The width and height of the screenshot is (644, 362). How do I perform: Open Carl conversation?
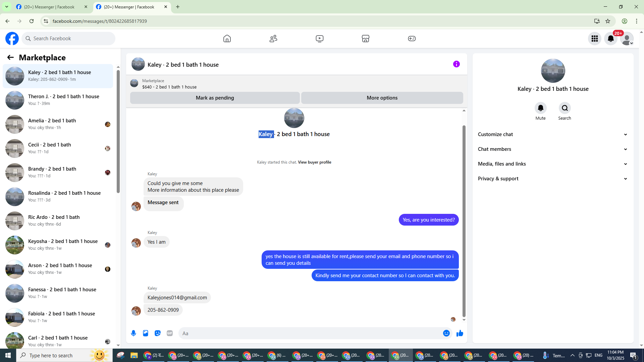(x=58, y=339)
